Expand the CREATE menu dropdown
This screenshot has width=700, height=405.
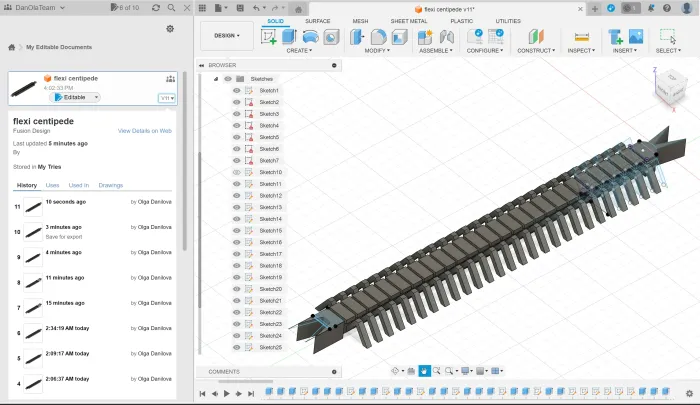click(299, 50)
